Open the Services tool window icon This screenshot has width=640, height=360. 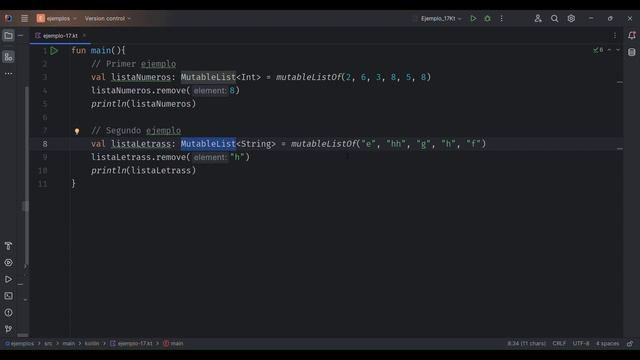click(8, 262)
